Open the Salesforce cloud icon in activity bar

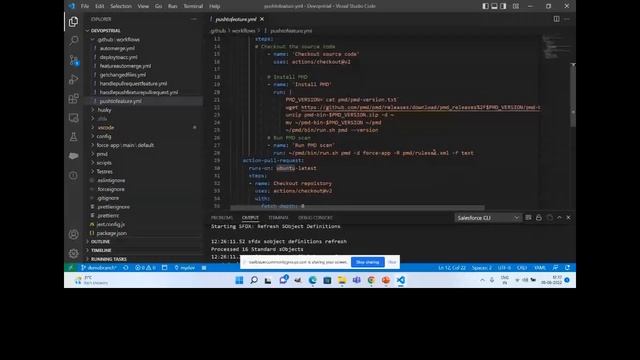(x=73, y=156)
